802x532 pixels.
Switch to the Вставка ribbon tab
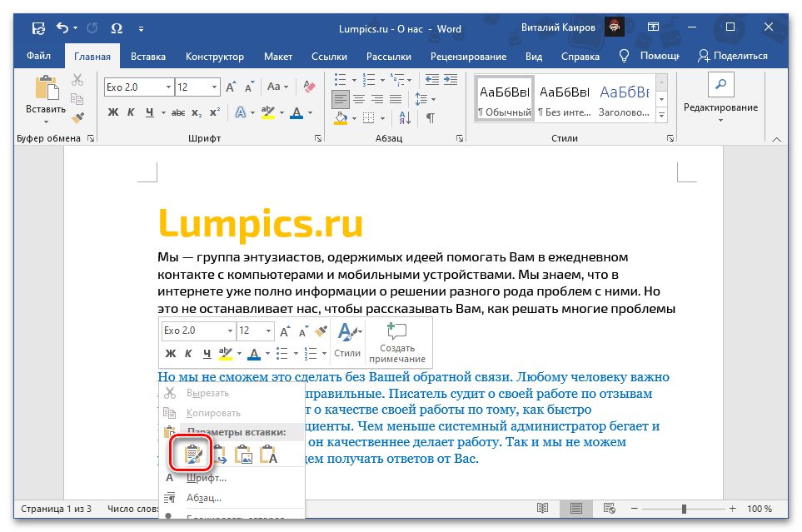147,56
